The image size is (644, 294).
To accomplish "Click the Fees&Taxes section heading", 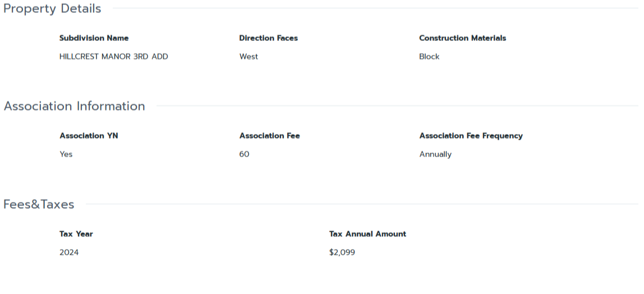I will coord(39,204).
